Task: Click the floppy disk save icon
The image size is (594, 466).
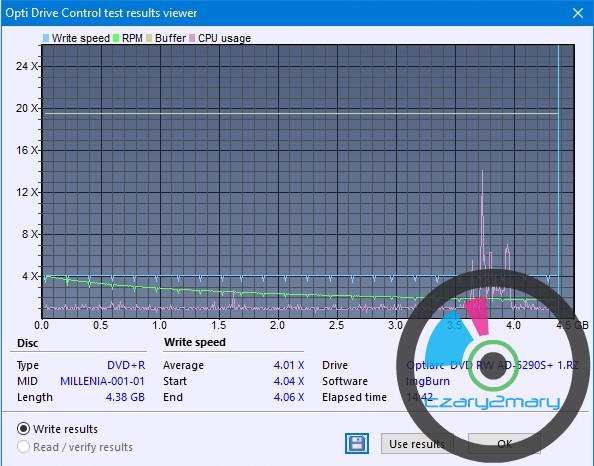Action: [356, 443]
